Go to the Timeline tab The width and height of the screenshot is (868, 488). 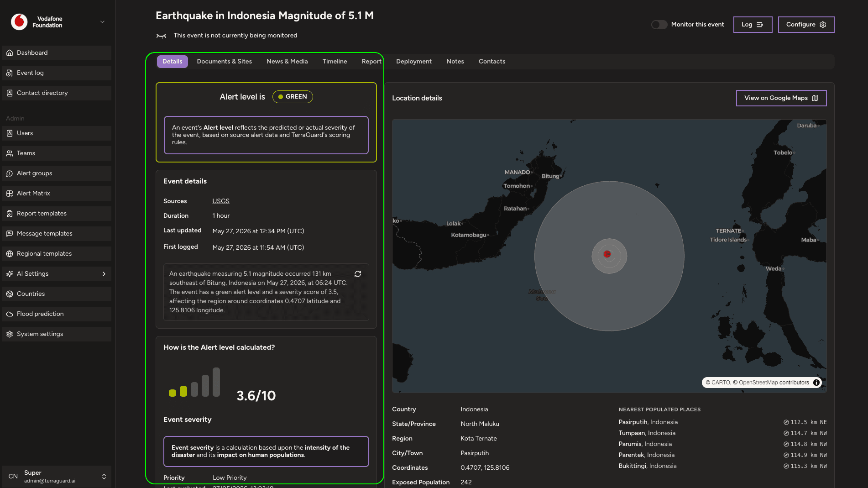point(335,62)
